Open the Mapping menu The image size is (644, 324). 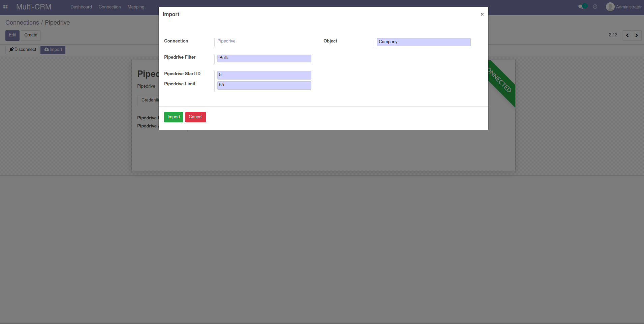[x=136, y=7]
